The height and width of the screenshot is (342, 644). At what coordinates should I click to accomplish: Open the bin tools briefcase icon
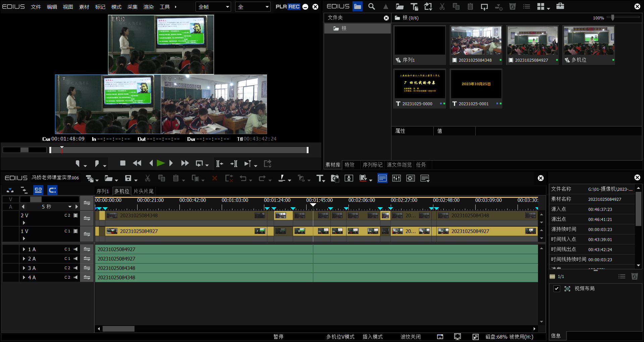point(560,6)
